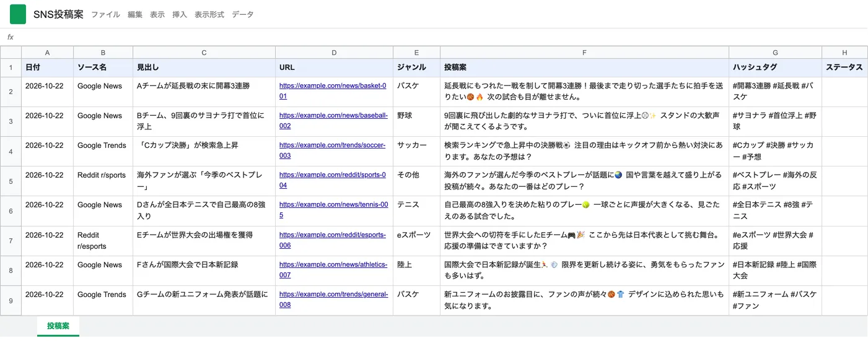Select row 4 header
The width and height of the screenshot is (868, 341).
11,151
